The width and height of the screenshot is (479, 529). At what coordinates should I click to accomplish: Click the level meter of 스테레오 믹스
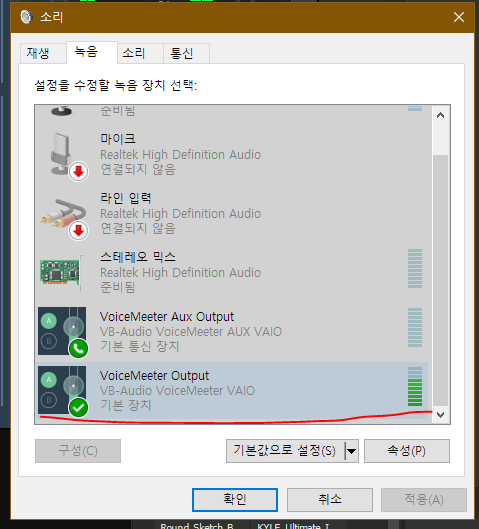click(415, 269)
